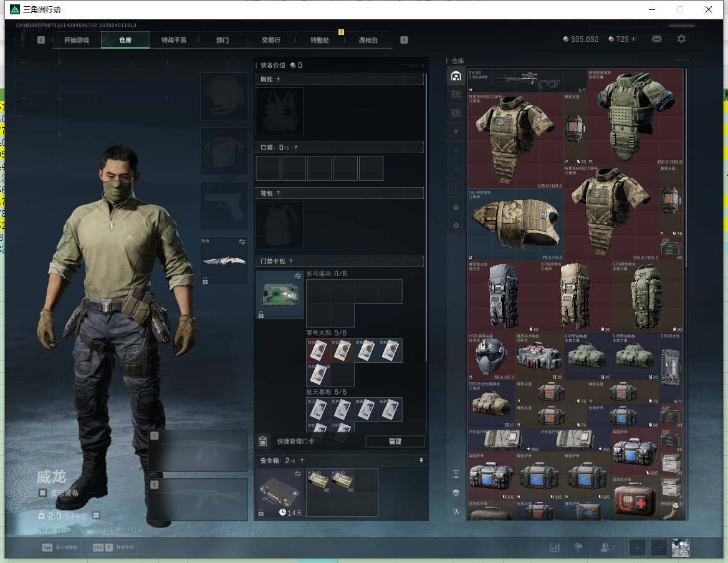Click the first squad invite plus slot
This screenshot has height=563, width=728.
[x=637, y=547]
